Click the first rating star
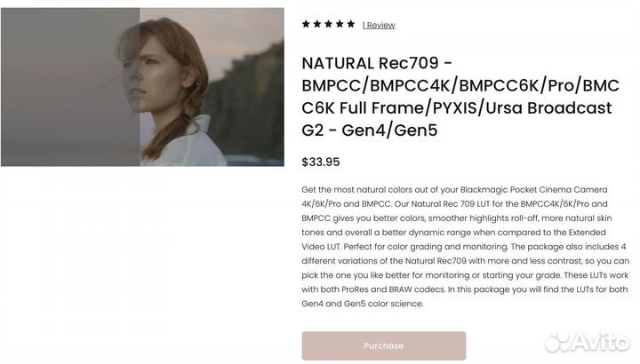Viewport: 640px width, 364px height. 306,24
